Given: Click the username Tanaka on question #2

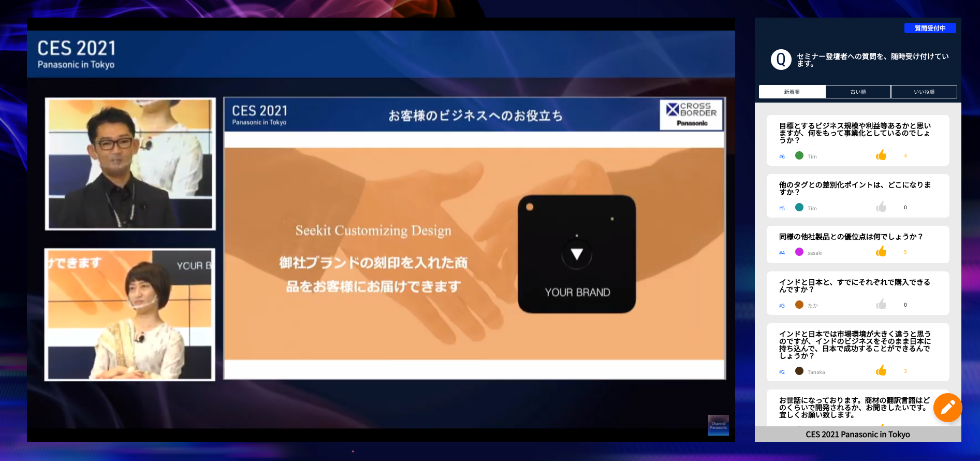Looking at the screenshot, I should [x=816, y=372].
